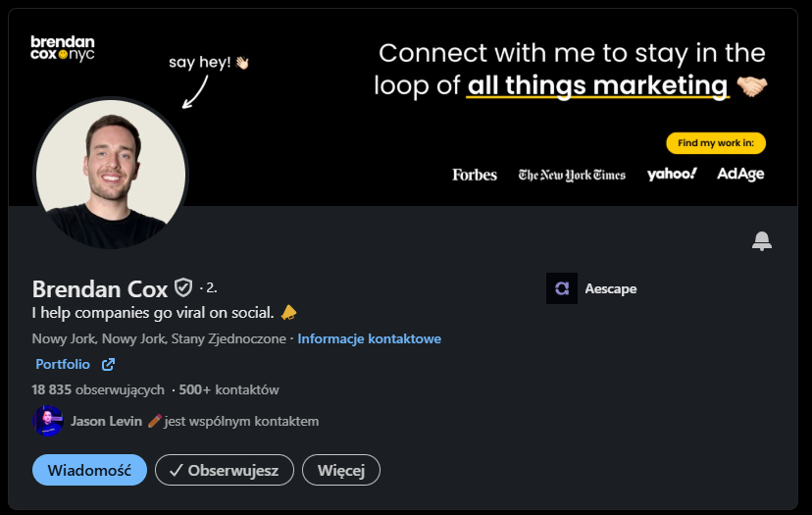Send a message via Wiadomość button
This screenshot has height=515, width=812.
[x=89, y=470]
